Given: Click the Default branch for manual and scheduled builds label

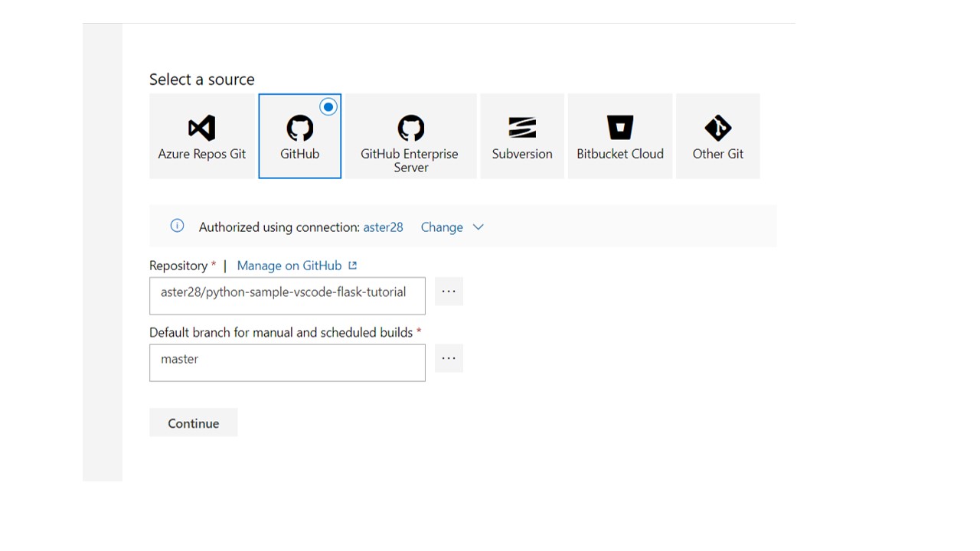Looking at the screenshot, I should pos(281,332).
